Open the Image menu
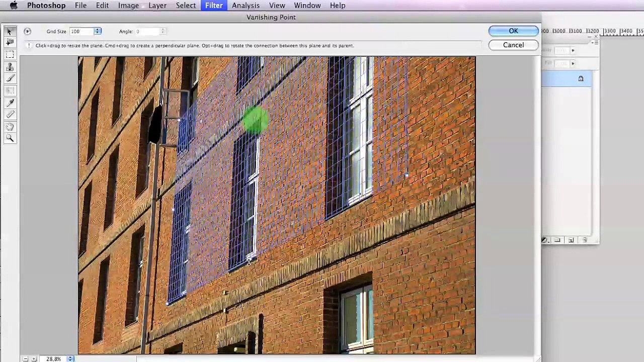Screen dimensions: 644x362 click(x=128, y=6)
